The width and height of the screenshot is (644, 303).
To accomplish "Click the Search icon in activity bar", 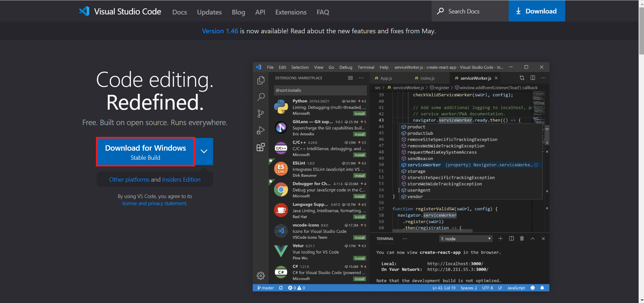I will point(261,97).
